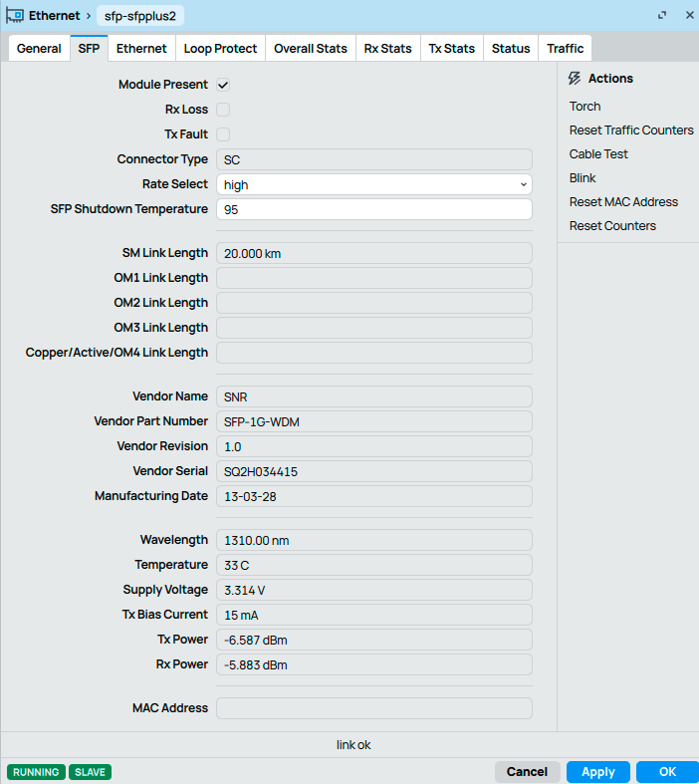This screenshot has height=784, width=699.
Task: Click the SFP Shutdown Temperature field
Action: 374,209
